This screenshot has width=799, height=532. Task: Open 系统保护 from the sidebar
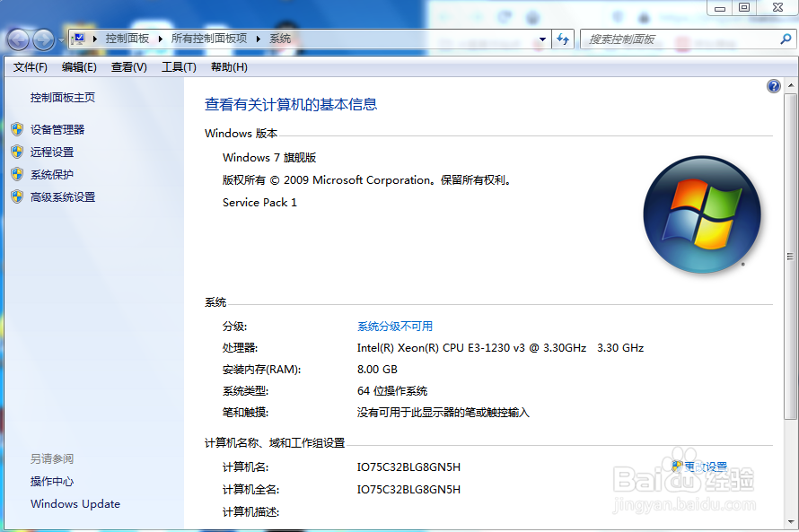(52, 175)
